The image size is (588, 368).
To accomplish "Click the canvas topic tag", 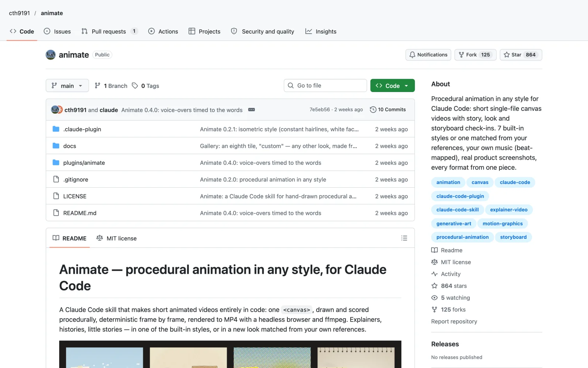I will 480,182.
